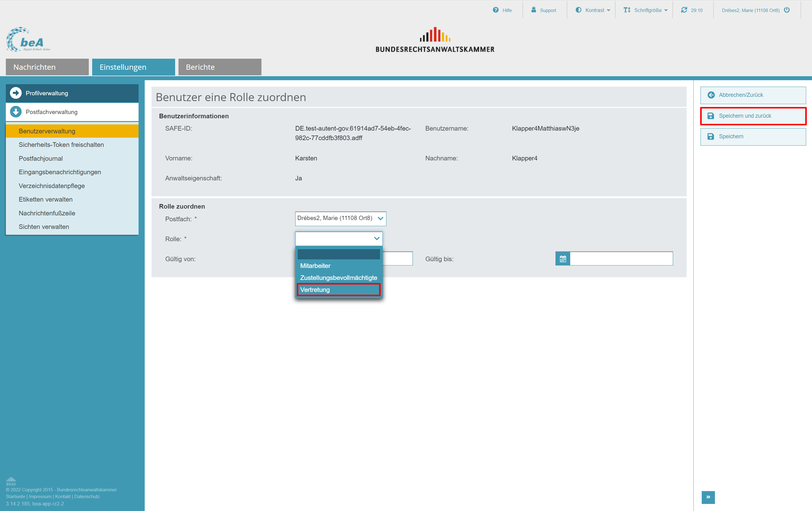Switch to the Nachrichten tab
Viewport: 812px width, 511px height.
tap(47, 67)
